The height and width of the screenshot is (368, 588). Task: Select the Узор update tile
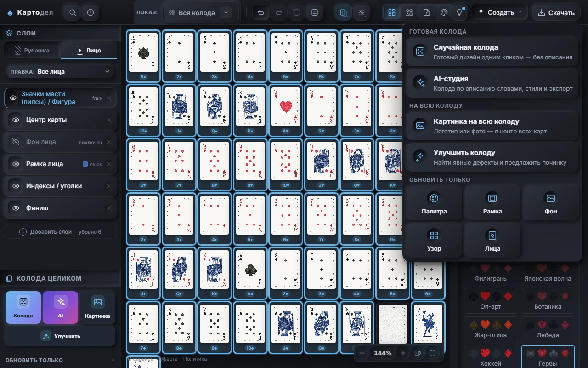pos(434,241)
